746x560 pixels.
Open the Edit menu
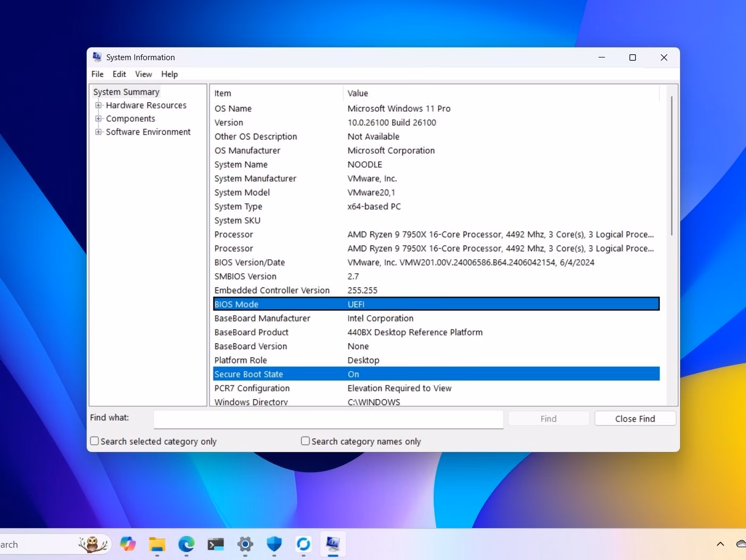pos(119,74)
